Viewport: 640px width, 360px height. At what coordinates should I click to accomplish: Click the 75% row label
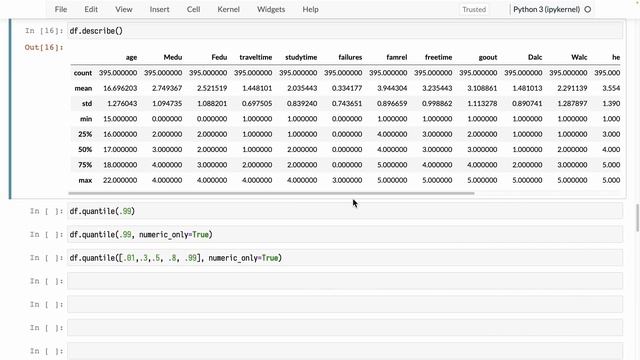pyautogui.click(x=85, y=165)
